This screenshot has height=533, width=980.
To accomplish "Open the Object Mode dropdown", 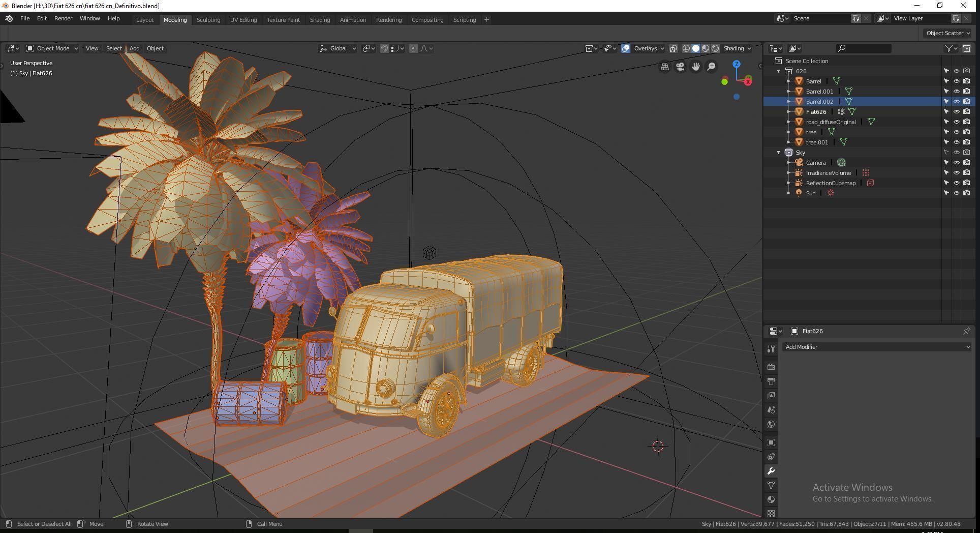I will 52,48.
